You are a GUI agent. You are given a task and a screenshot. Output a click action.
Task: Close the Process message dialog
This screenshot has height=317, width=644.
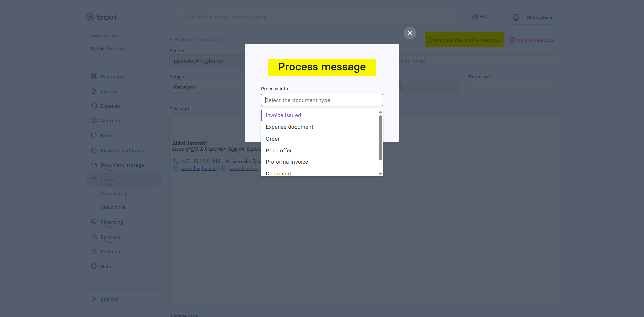click(410, 33)
